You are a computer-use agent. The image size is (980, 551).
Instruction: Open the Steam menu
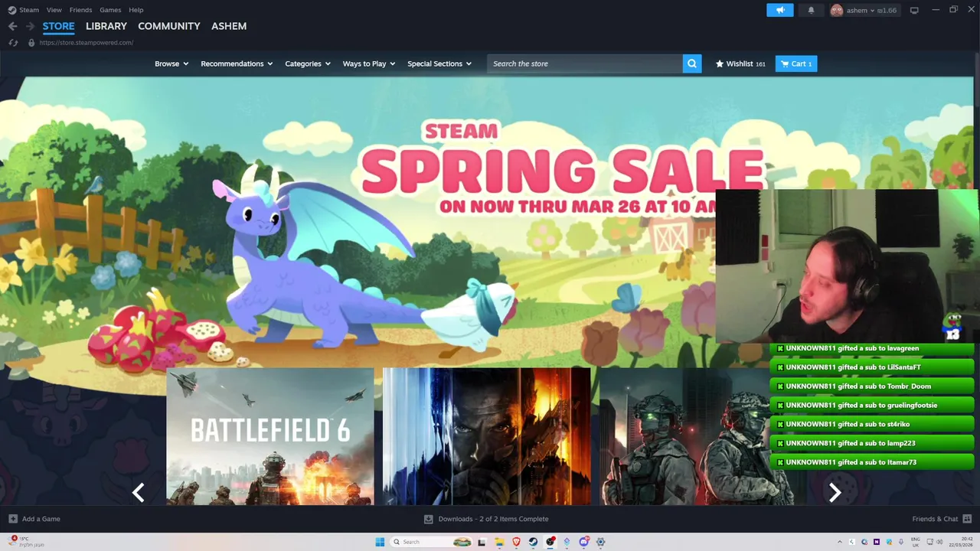pyautogui.click(x=29, y=10)
